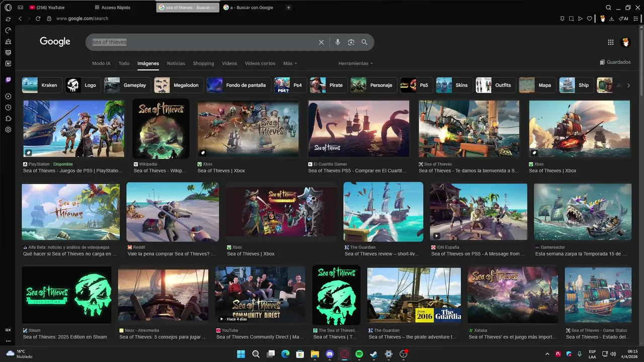The height and width of the screenshot is (362, 644).
Task: Select the Kraken filter chip
Action: point(42,85)
